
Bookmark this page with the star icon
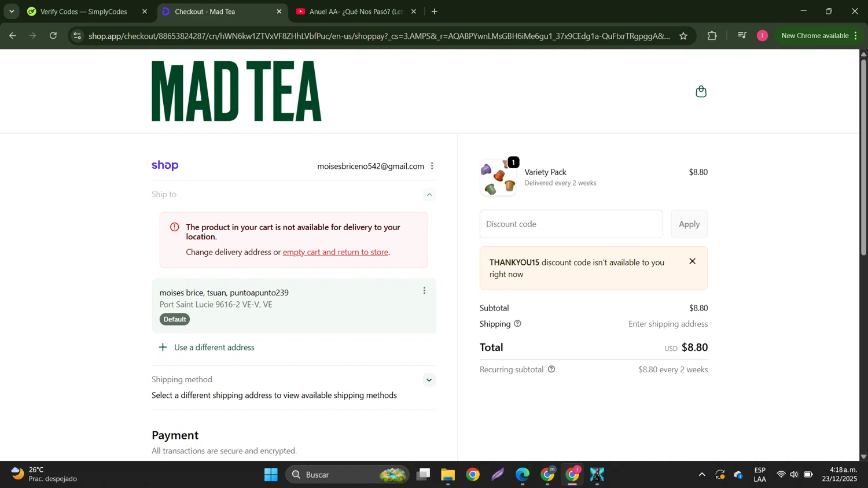[683, 36]
